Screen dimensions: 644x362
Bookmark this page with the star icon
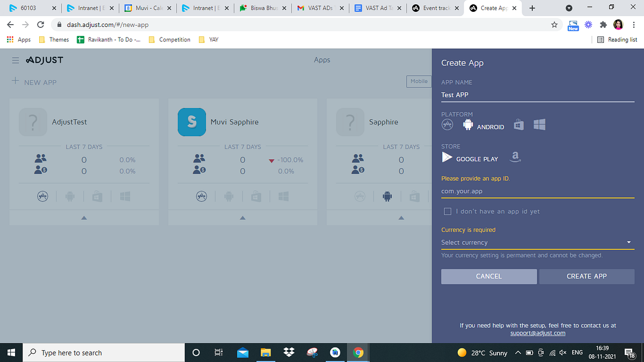(x=554, y=25)
